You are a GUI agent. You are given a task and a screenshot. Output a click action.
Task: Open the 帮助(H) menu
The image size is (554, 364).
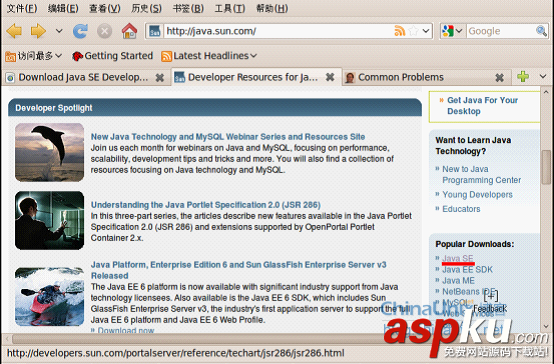[x=272, y=8]
